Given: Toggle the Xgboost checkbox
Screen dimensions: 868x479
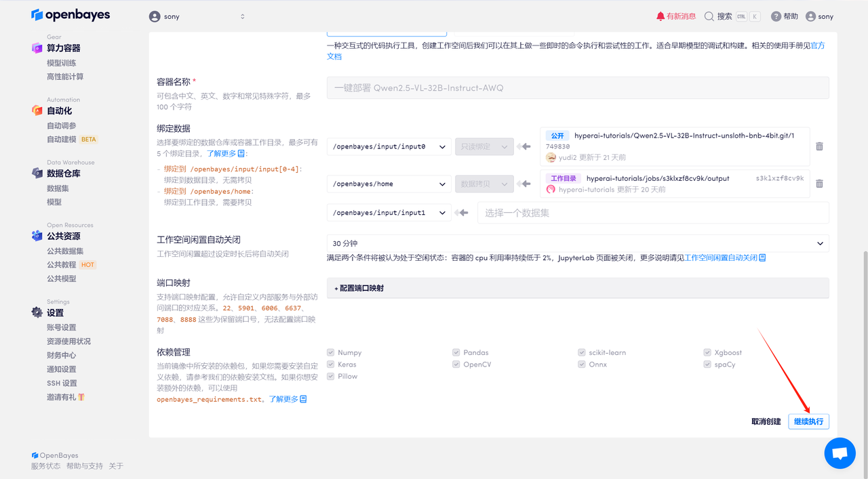Looking at the screenshot, I should [x=707, y=352].
